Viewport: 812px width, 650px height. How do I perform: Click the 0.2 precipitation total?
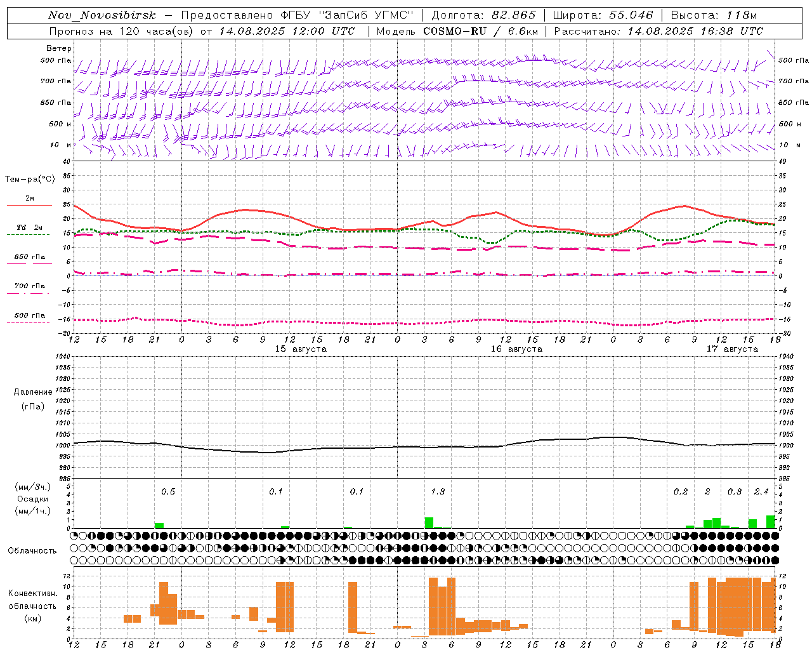click(x=681, y=492)
